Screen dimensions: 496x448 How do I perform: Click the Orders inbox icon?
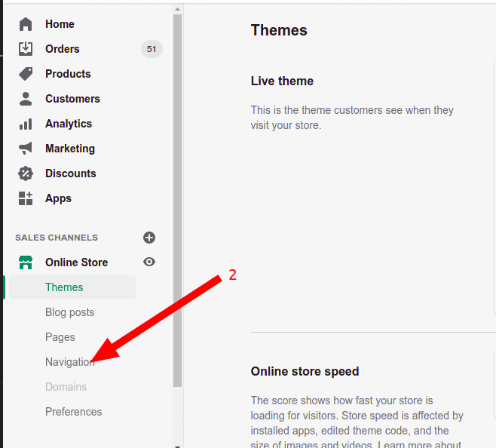[26, 49]
